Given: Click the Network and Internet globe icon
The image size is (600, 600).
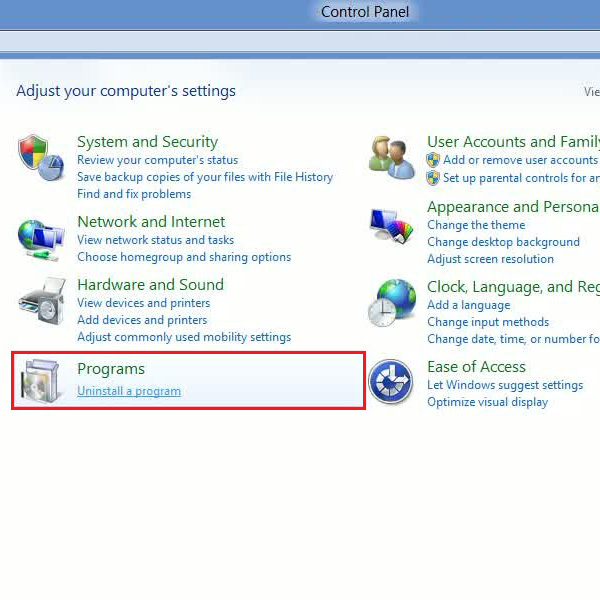Looking at the screenshot, I should [x=41, y=240].
